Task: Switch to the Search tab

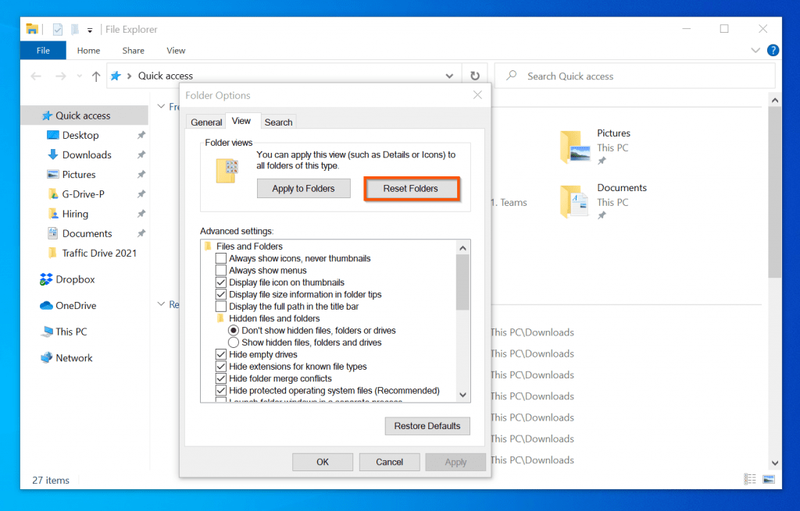Action: pyautogui.click(x=278, y=122)
